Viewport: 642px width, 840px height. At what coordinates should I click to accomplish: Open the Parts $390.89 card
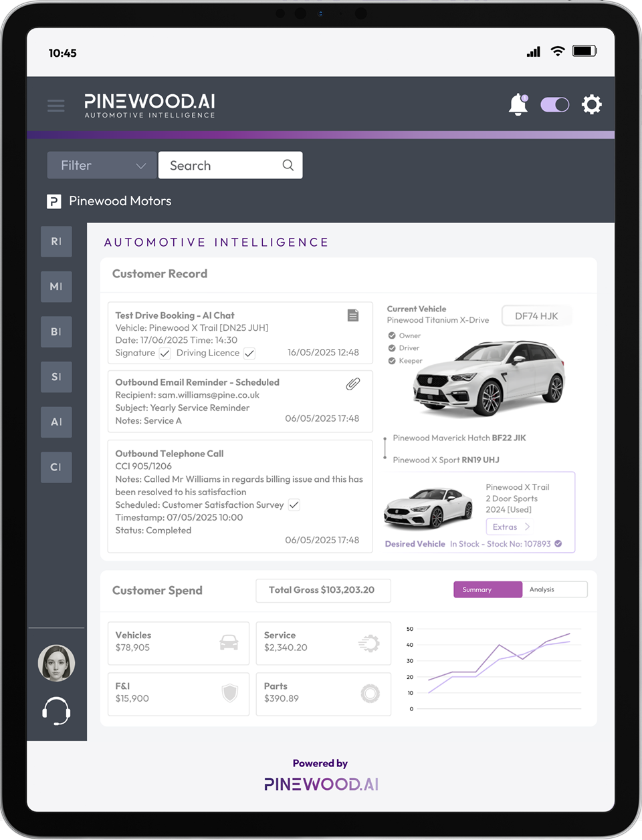click(324, 694)
